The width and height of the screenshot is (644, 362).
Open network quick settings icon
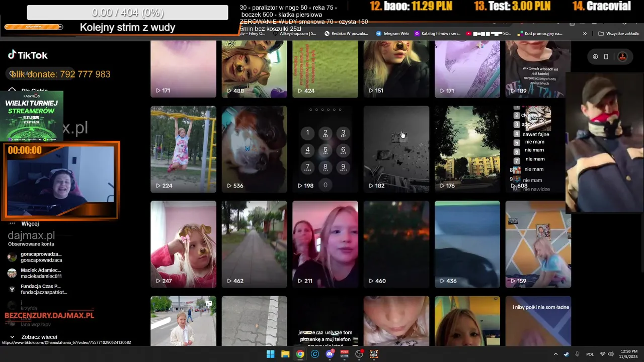(603, 354)
